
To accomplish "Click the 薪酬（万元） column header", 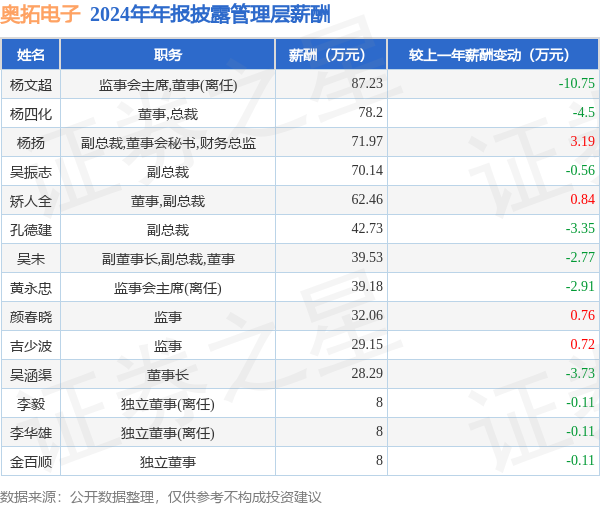I will 331,55.
